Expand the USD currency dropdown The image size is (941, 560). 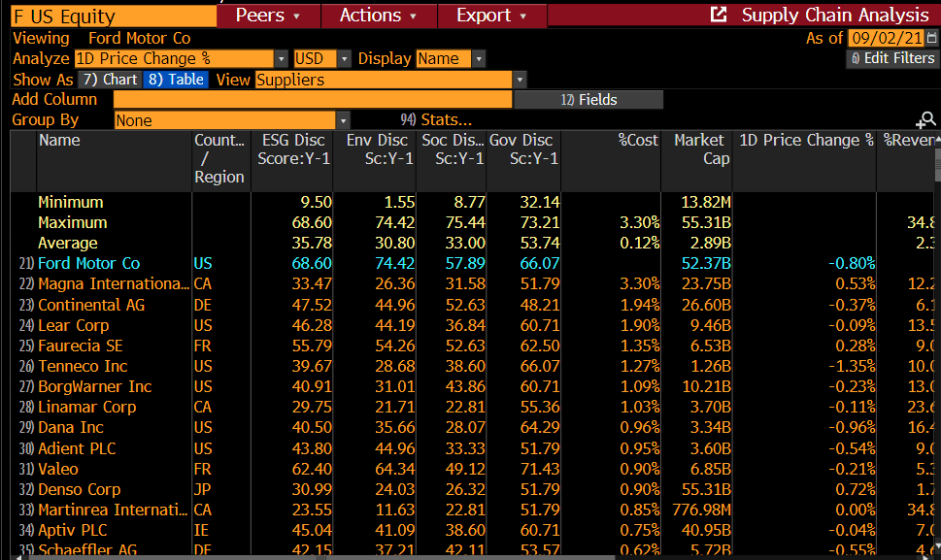point(344,59)
